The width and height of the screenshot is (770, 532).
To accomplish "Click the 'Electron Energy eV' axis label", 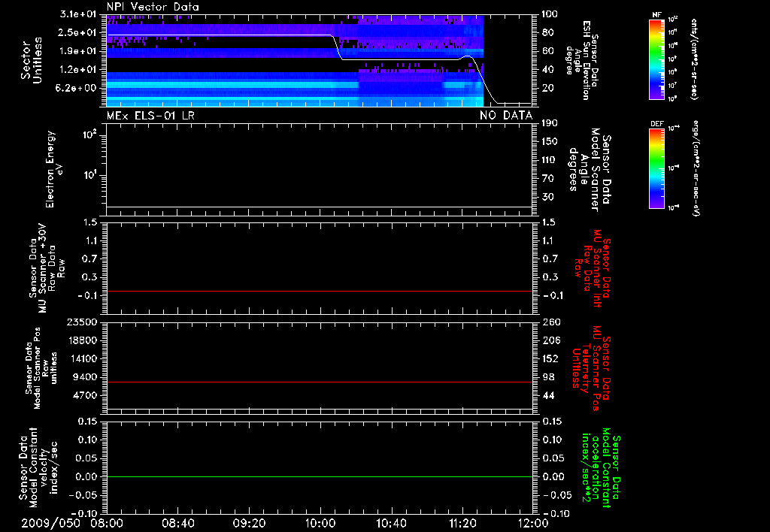I will (54, 169).
